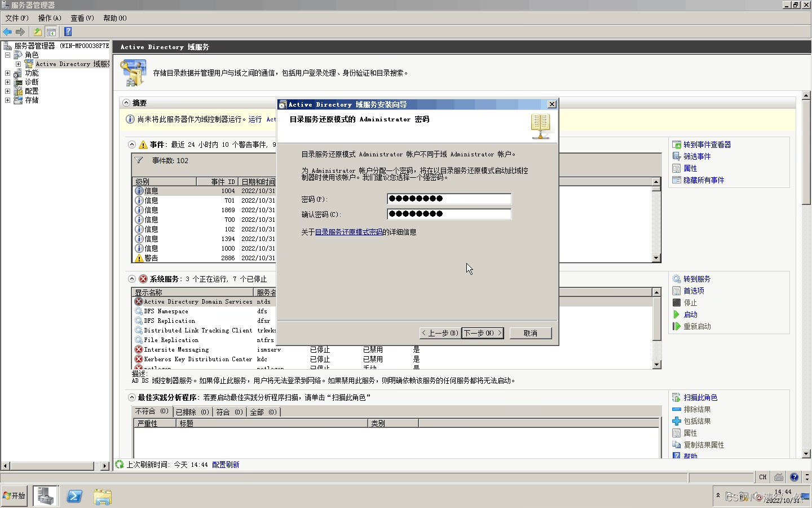
Task: Click 包括结果 action
Action: tap(697, 421)
